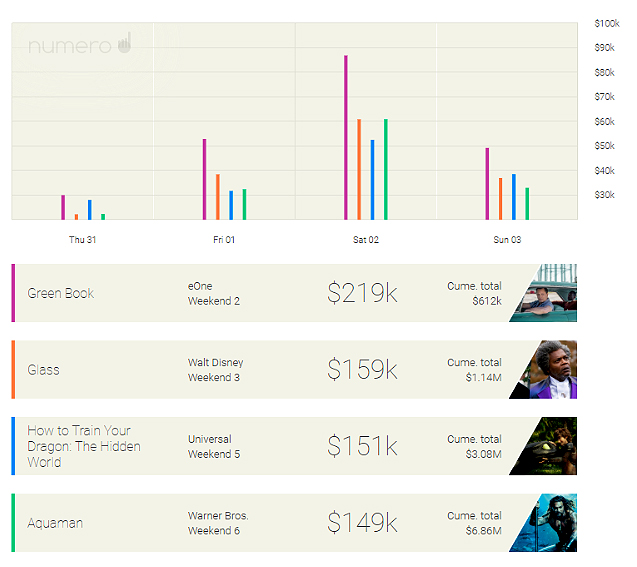Screen dimensions: 637x567
Task: Click the Weekend 5 label
Action: pyautogui.click(x=214, y=454)
